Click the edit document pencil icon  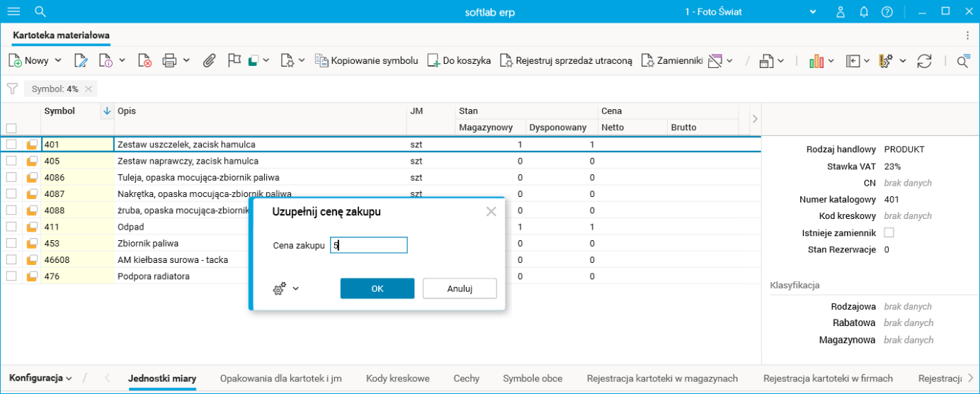pos(81,61)
